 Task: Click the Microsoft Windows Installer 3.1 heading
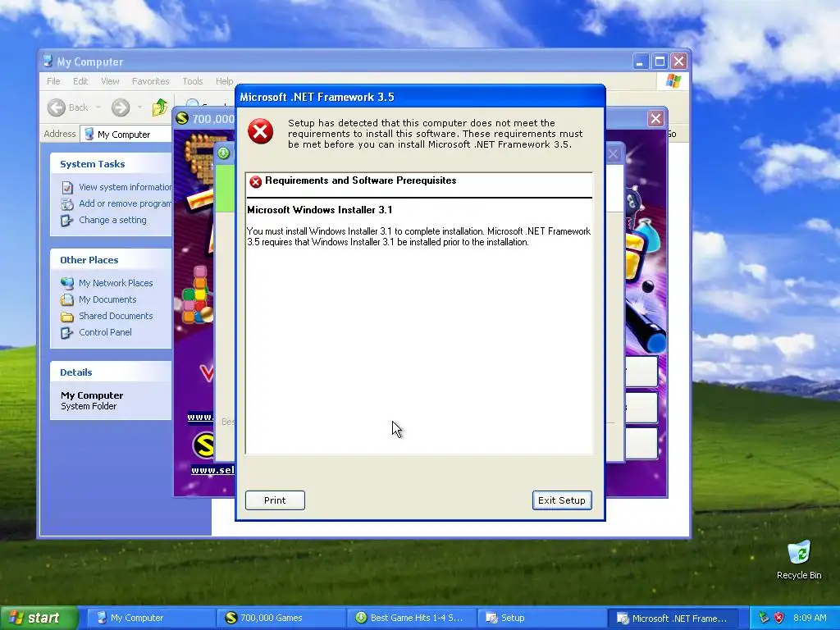(x=320, y=209)
